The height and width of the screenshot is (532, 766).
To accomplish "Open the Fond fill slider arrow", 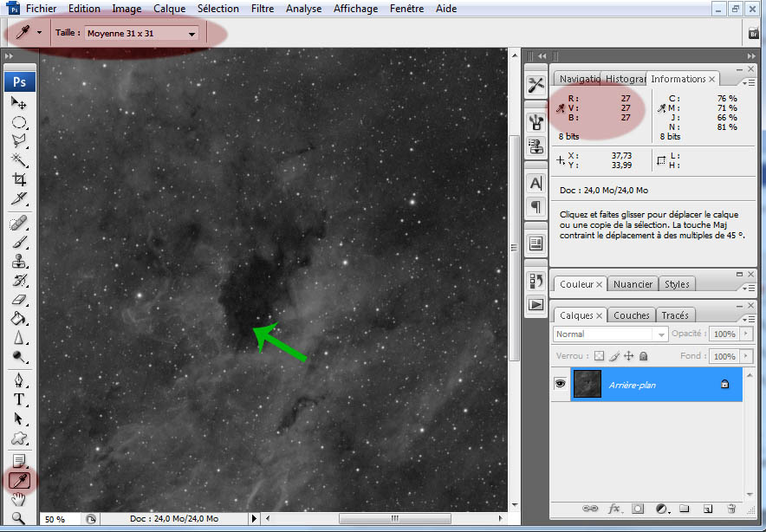I will [x=746, y=356].
